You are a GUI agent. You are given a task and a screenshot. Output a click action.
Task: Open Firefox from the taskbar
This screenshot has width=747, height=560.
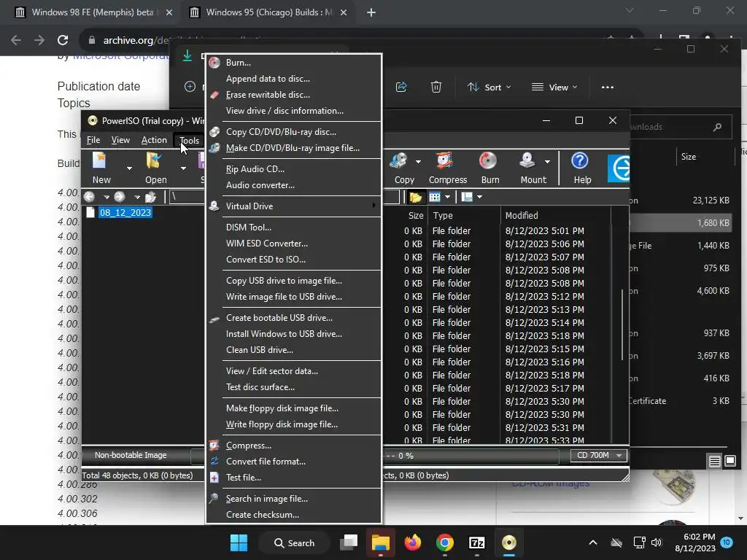point(413,542)
